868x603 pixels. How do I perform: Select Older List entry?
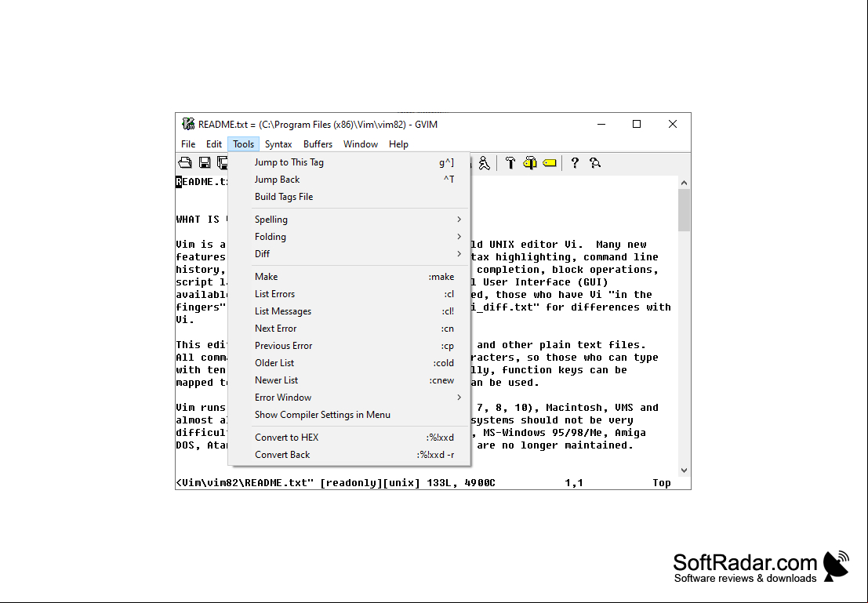click(349, 363)
